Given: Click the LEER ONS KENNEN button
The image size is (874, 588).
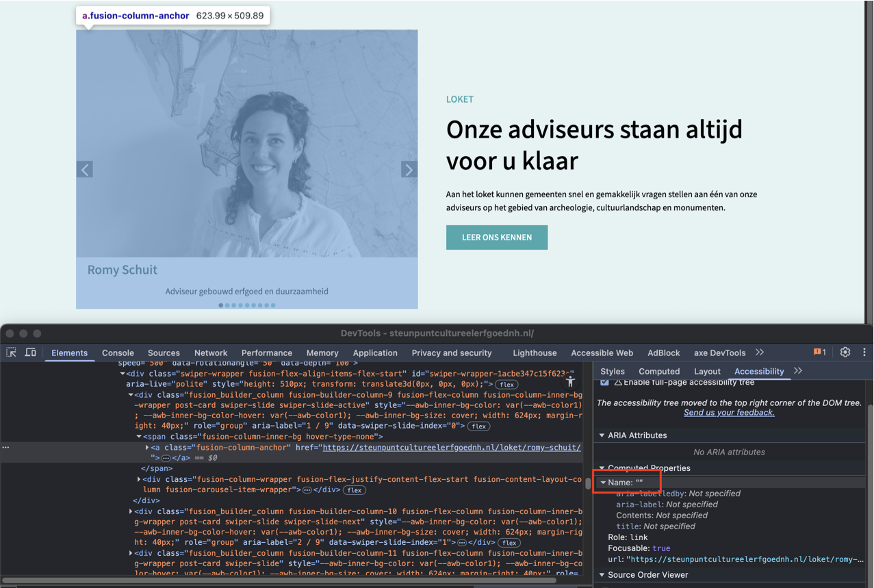Looking at the screenshot, I should tap(497, 238).
